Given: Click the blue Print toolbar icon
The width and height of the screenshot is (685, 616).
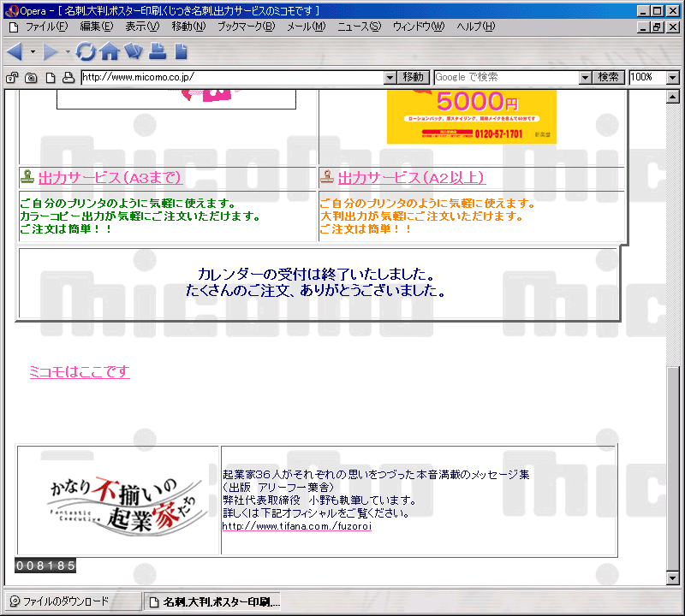Looking at the screenshot, I should (158, 51).
